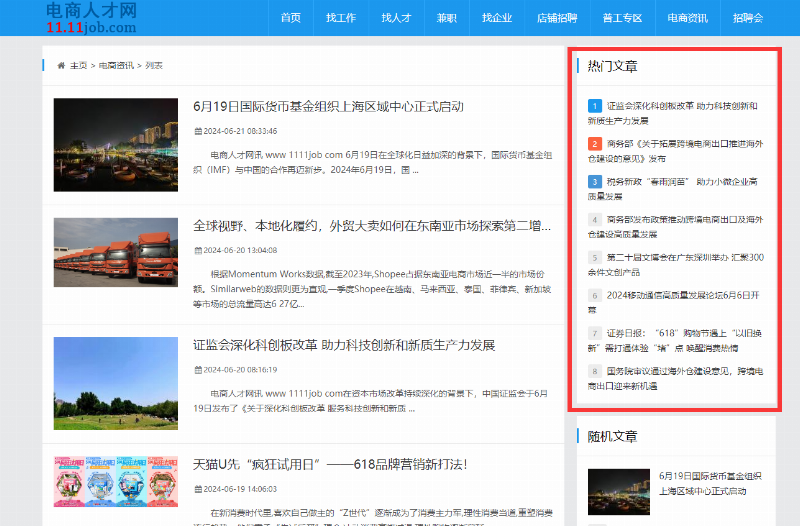800x526 pixels.
Task: Click rank badge 1 in 热门文章
Action: click(x=594, y=106)
